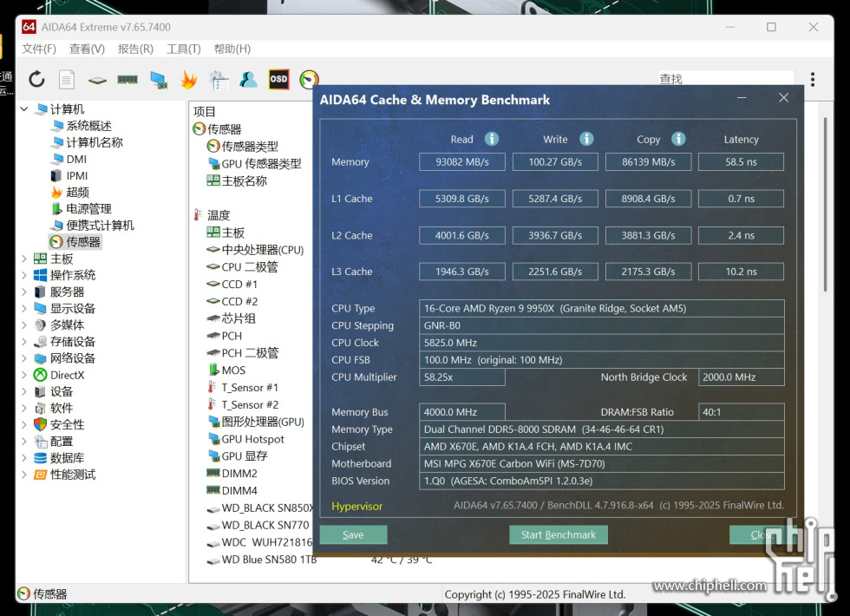Open the 工具(T) menu
Image resolution: width=850 pixels, height=616 pixels.
[184, 49]
